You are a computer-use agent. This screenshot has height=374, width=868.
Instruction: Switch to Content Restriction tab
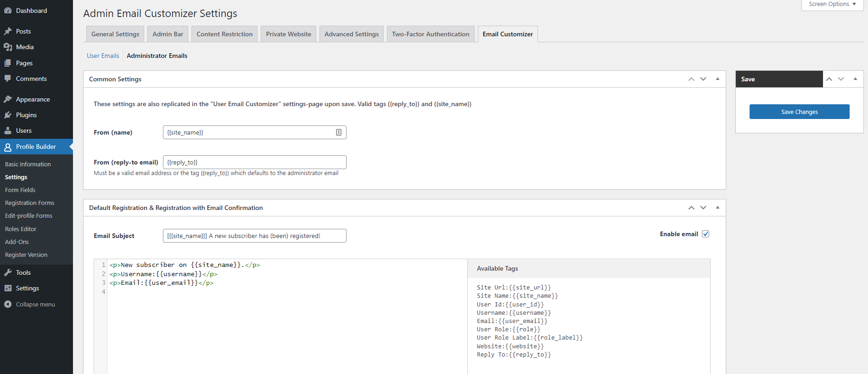(224, 34)
